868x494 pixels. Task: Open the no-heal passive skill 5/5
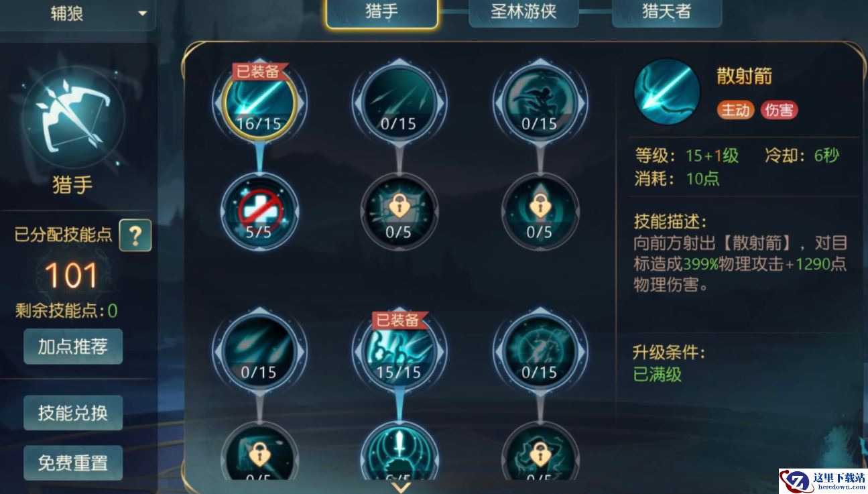pyautogui.click(x=259, y=212)
